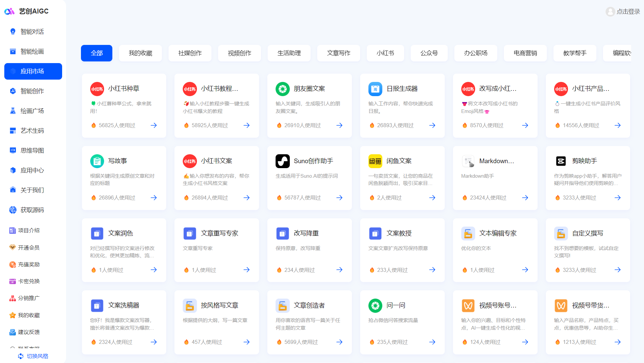Open 智能绘画 from the sidebar icon
The height and width of the screenshot is (363, 644).
(x=13, y=51)
